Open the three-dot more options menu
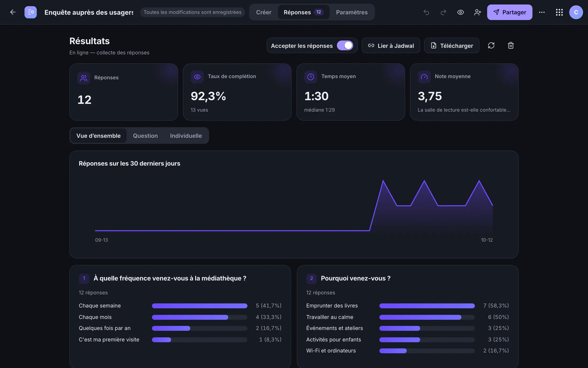This screenshot has width=588, height=368. click(542, 12)
